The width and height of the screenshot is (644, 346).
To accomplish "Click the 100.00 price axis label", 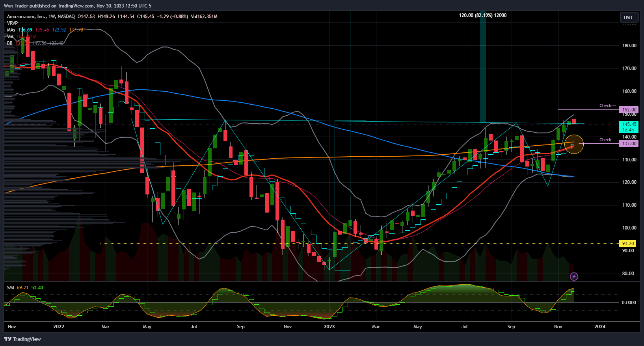I will click(x=629, y=228).
